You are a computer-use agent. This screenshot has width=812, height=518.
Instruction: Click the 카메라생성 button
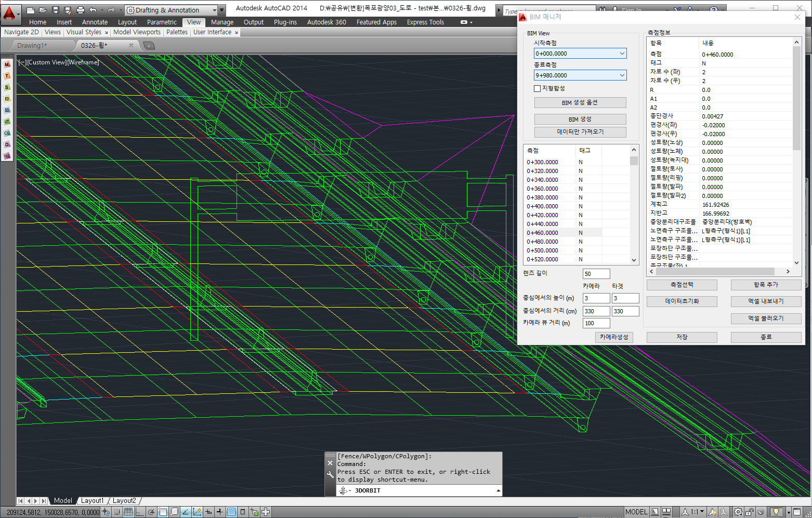coord(614,337)
